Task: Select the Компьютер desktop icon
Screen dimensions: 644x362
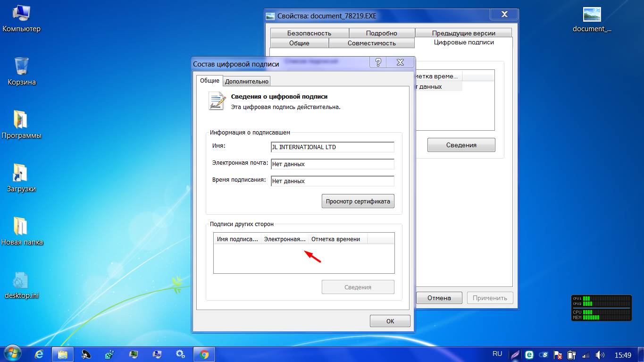Action: click(x=22, y=19)
